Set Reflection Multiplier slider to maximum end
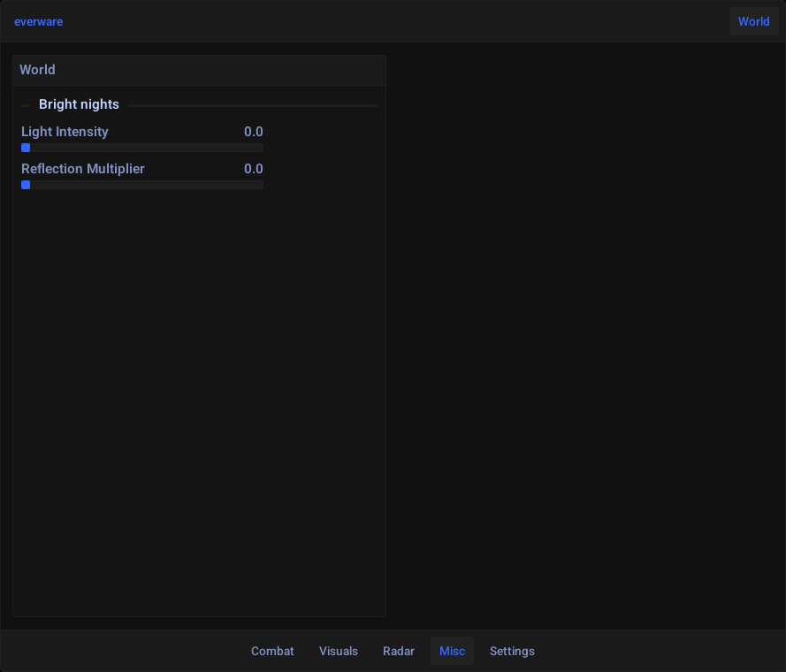The width and height of the screenshot is (786, 672). [x=261, y=185]
